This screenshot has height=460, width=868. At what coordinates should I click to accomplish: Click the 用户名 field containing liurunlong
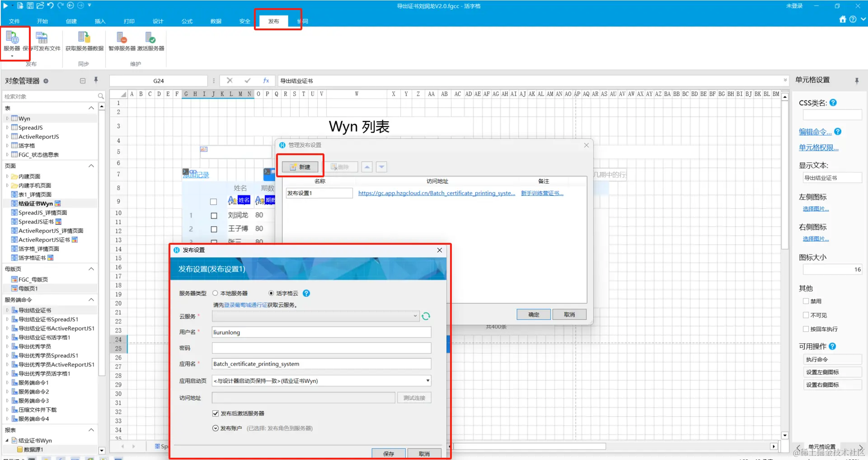321,332
